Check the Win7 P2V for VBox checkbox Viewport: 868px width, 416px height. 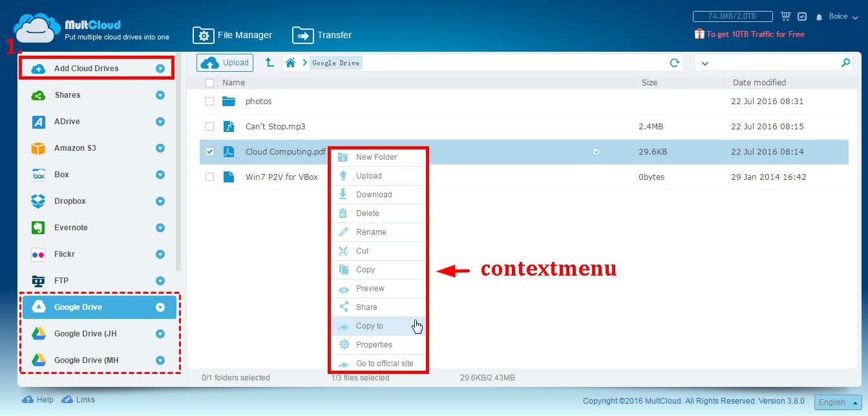[209, 177]
